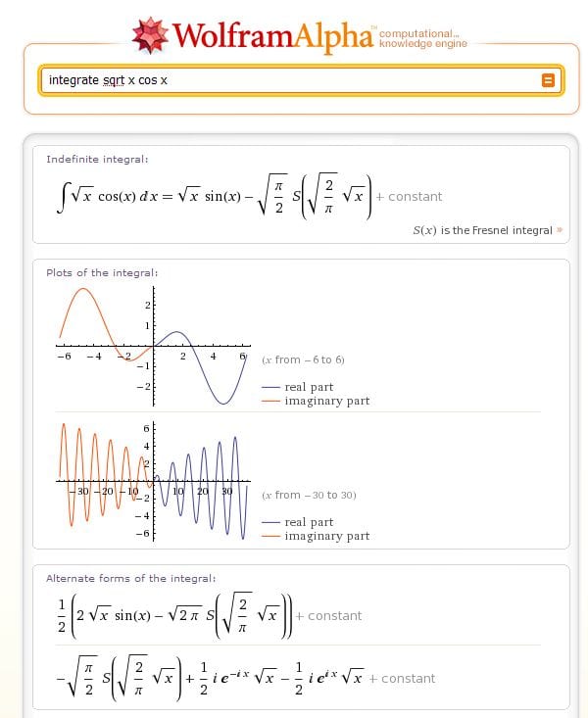This screenshot has height=718, width=588.
Task: Click 'imaginary part' legend of the -30 to 30 plot
Action: coord(326,536)
